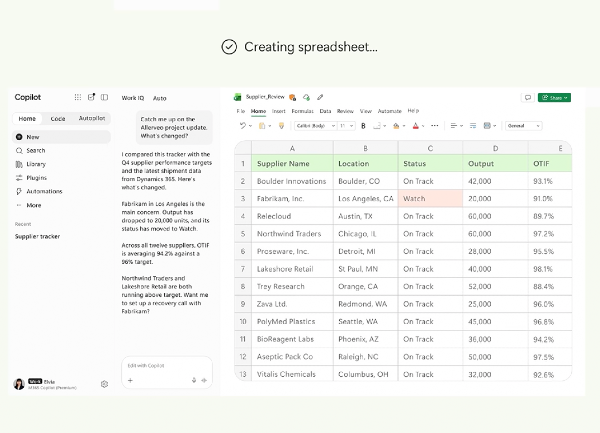The height and width of the screenshot is (433, 600).
Task: Toggle the sidebar panel layout icon
Action: (104, 97)
